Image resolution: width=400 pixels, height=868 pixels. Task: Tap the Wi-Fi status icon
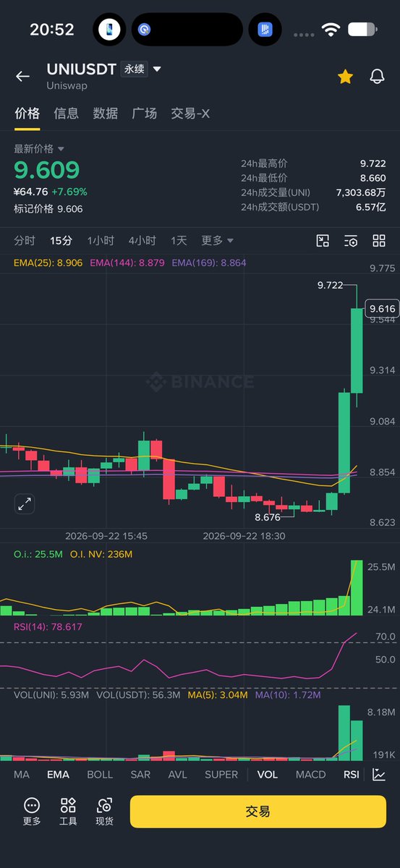click(331, 30)
